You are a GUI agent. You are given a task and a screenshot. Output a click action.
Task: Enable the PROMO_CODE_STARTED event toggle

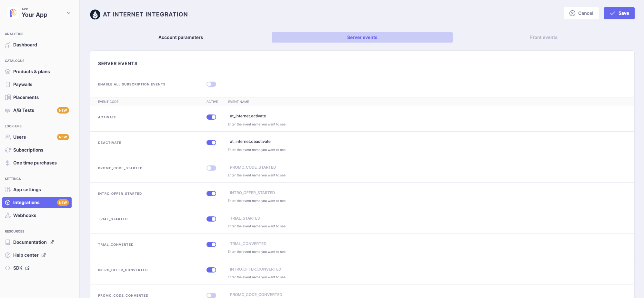(x=211, y=168)
